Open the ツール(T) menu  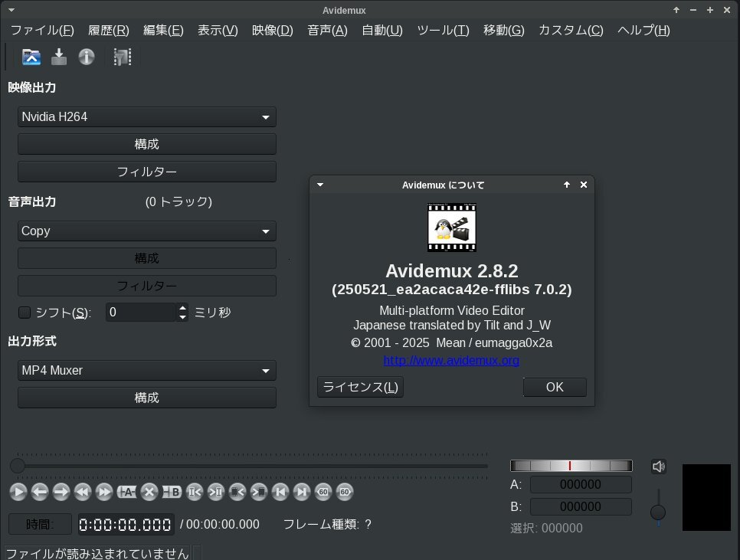(x=443, y=30)
